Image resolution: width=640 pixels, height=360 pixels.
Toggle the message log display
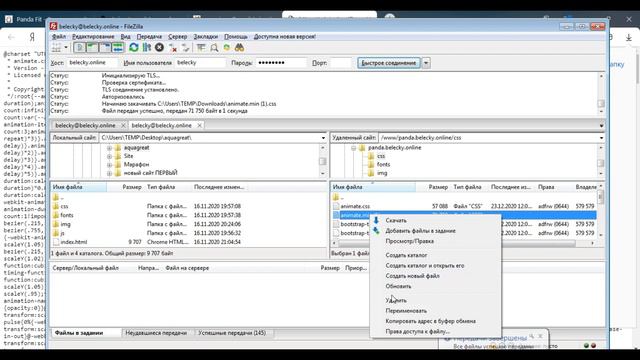tap(80, 48)
